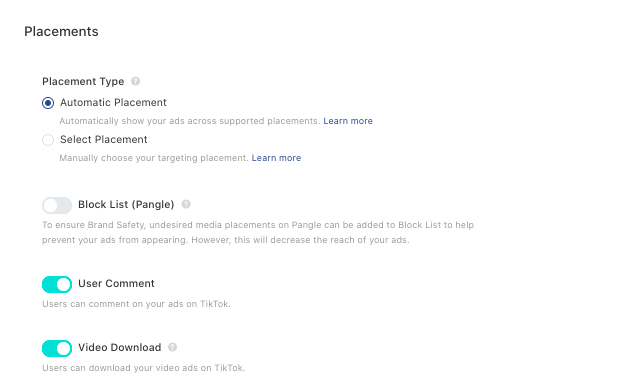Click the 'Users can comment on your ads' description

click(136, 304)
